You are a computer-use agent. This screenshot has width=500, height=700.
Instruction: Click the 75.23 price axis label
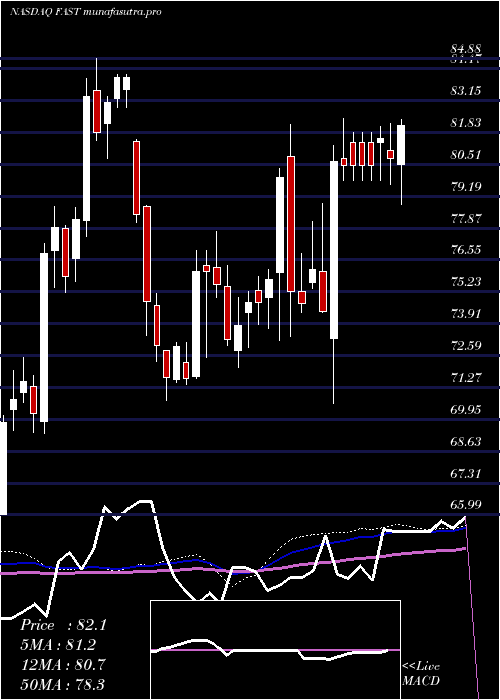tap(466, 282)
